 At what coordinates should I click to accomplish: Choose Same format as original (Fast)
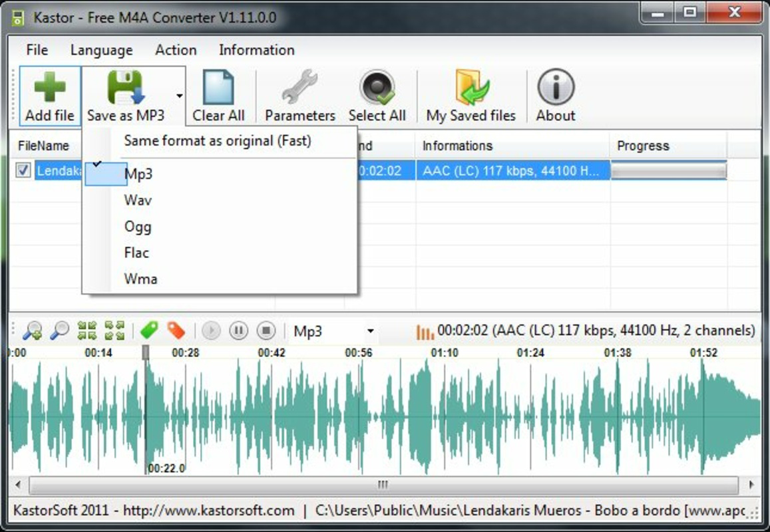tap(220, 141)
